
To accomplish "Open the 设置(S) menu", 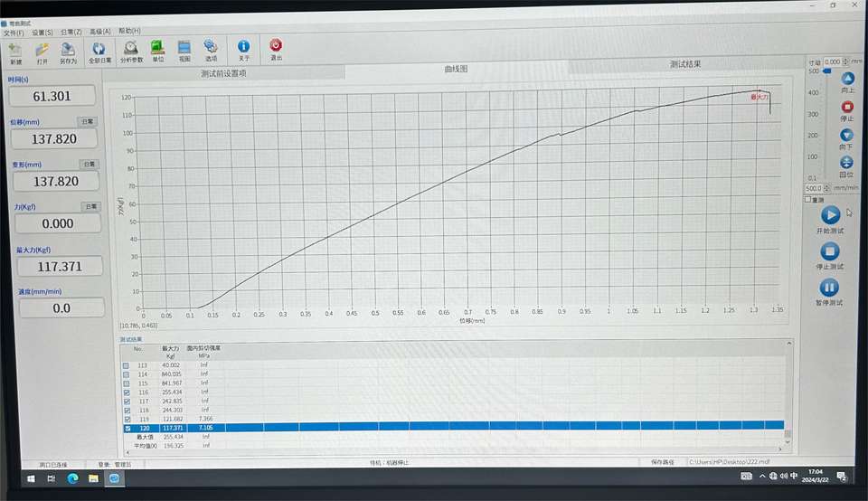I will [x=42, y=33].
